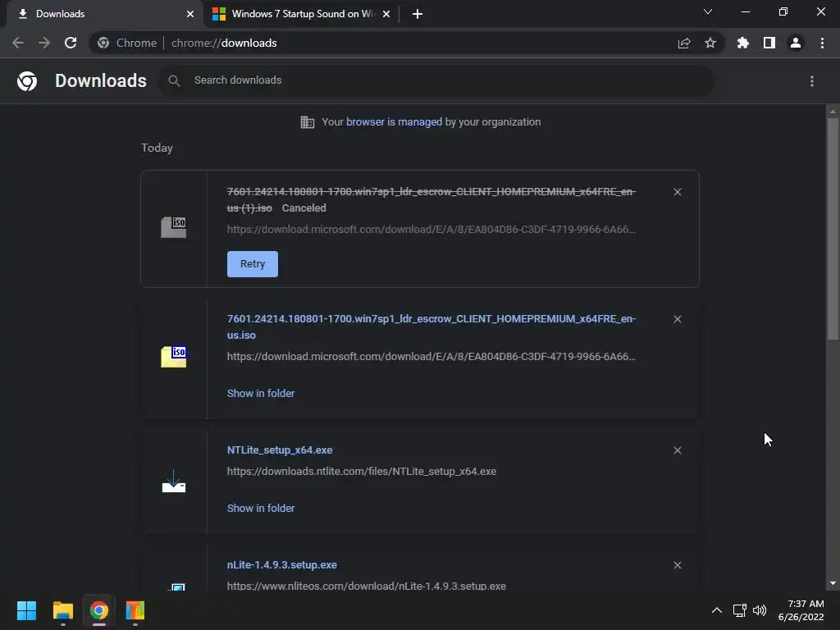Image resolution: width=840 pixels, height=630 pixels.
Task: Remove NTLite_setup_x64.exe from list
Action: (678, 450)
